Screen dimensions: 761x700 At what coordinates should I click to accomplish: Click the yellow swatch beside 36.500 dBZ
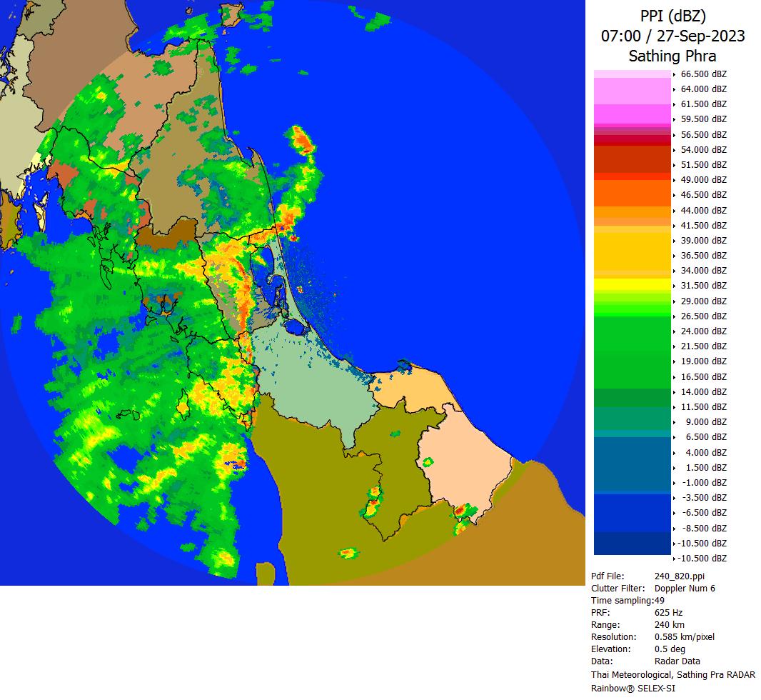coord(633,254)
